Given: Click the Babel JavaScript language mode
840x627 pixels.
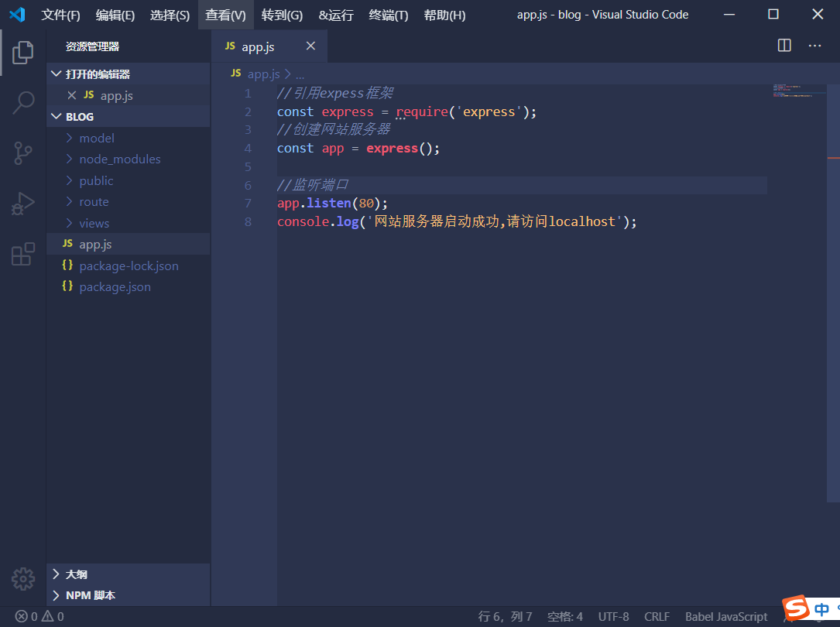Looking at the screenshot, I should pyautogui.click(x=725, y=617).
